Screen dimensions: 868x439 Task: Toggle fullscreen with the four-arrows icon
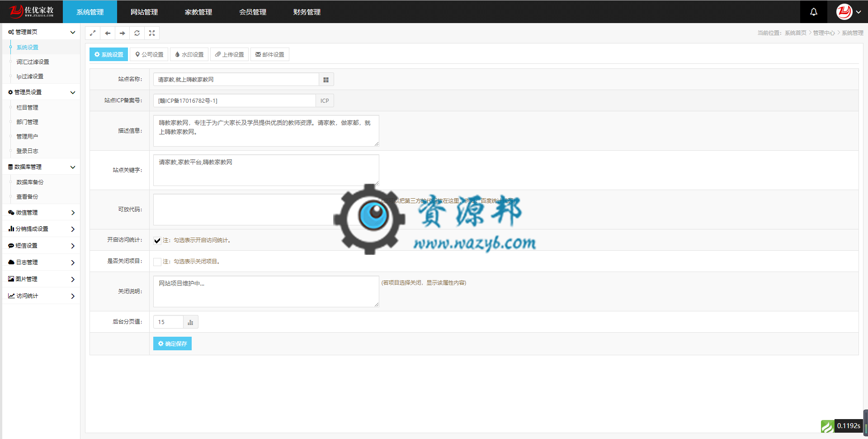click(152, 33)
